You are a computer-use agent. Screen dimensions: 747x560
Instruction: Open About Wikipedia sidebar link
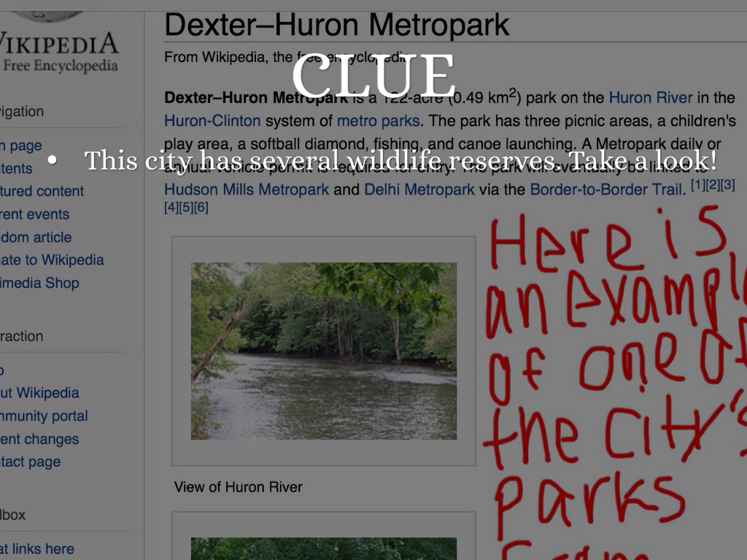tap(39, 393)
